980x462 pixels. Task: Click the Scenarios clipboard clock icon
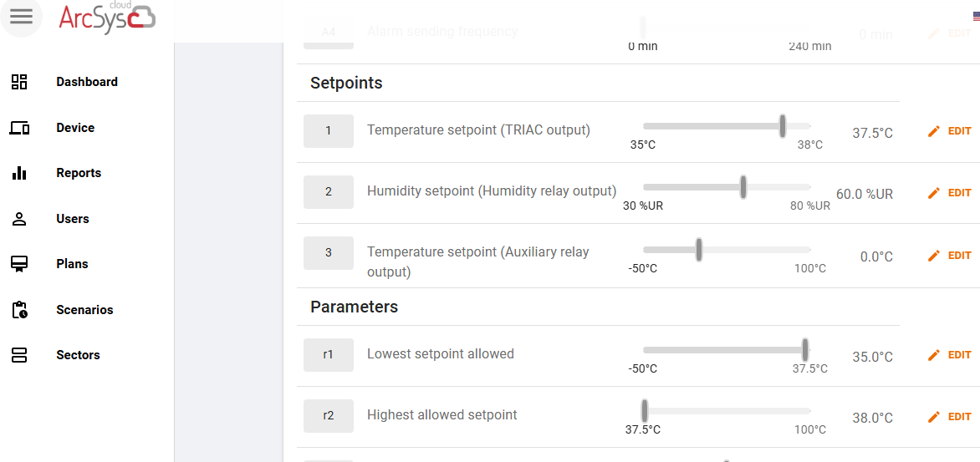[19, 310]
